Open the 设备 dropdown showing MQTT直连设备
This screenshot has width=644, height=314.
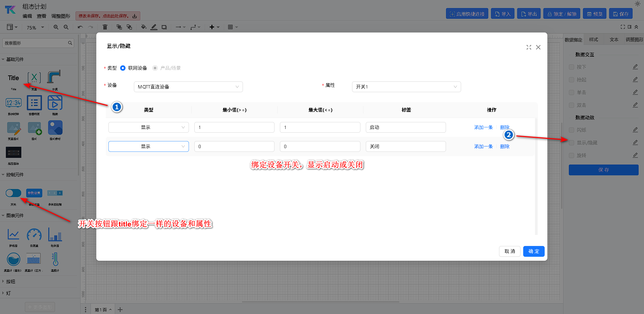[188, 87]
